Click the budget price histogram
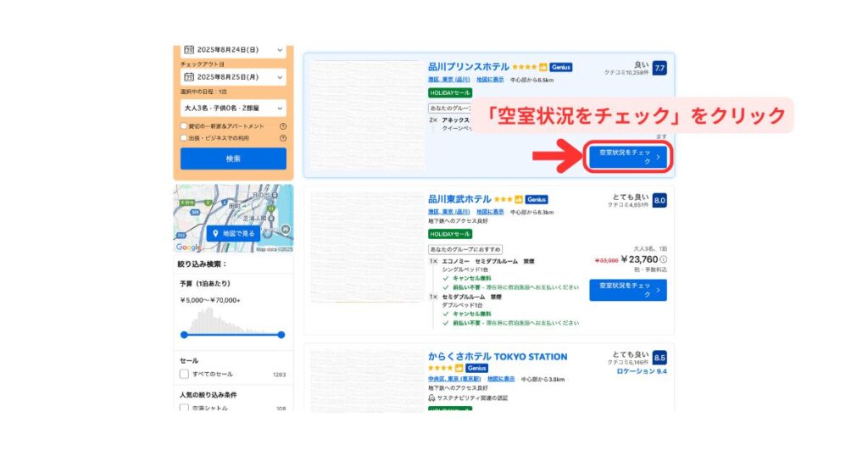 click(232, 320)
